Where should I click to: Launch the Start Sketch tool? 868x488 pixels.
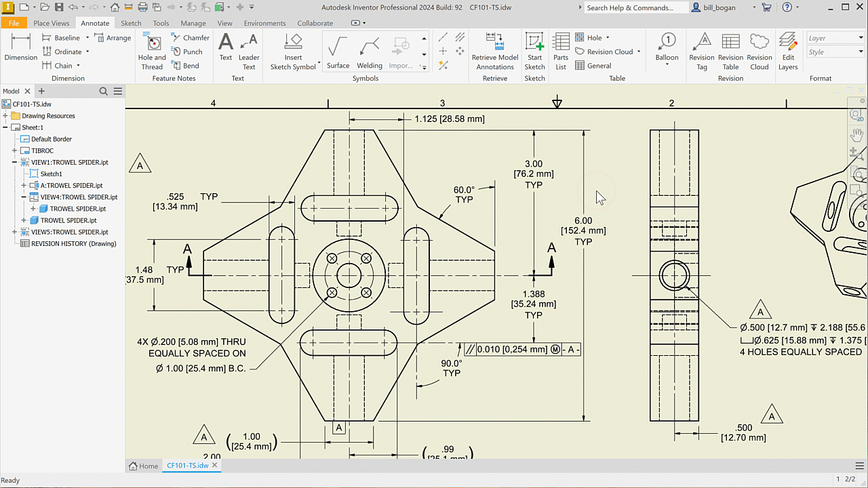pos(534,51)
